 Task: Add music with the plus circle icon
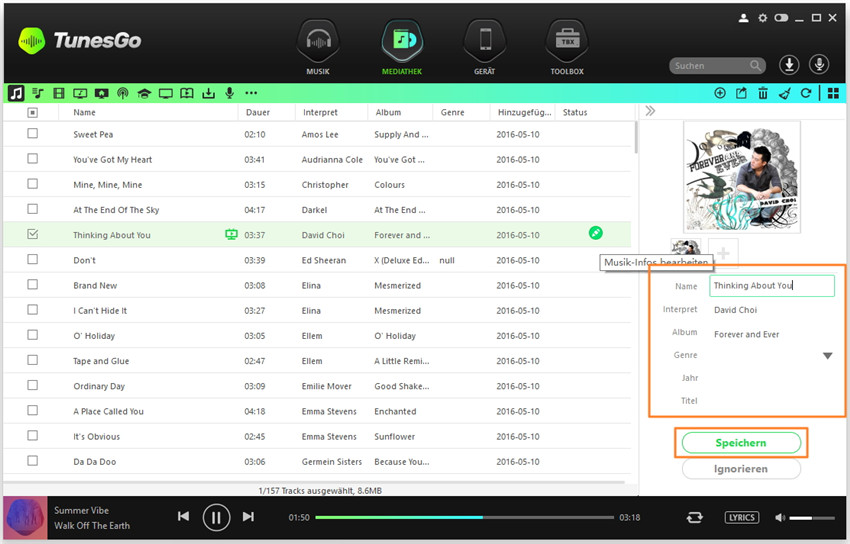pos(720,93)
